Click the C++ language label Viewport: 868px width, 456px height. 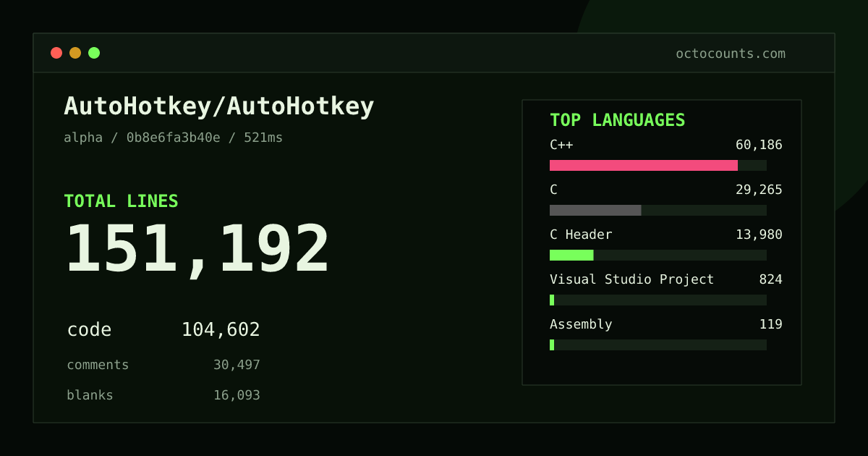coord(561,145)
